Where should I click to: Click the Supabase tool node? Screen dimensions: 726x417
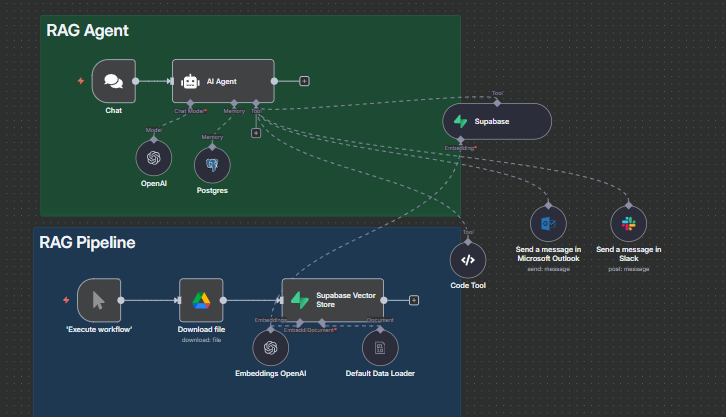(x=496, y=121)
